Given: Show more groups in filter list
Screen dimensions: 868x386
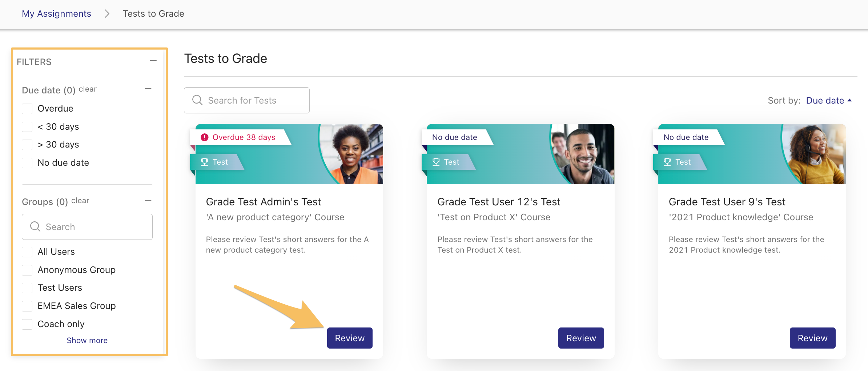Looking at the screenshot, I should coord(87,341).
